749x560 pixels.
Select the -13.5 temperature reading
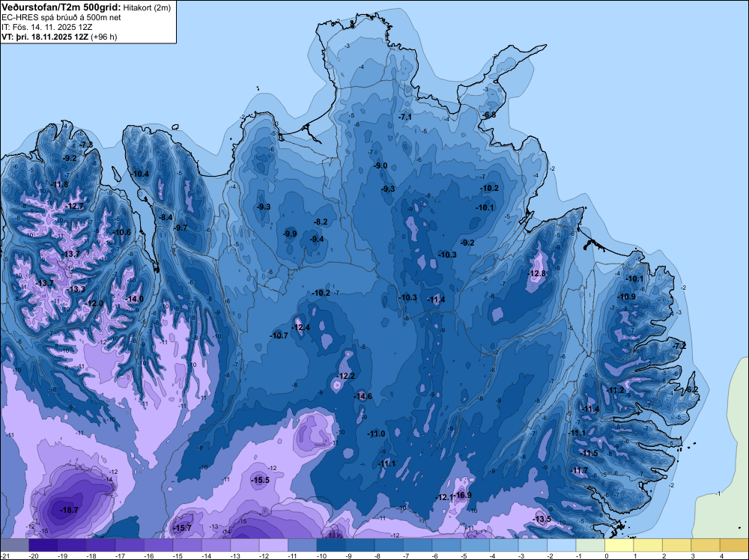pyautogui.click(x=542, y=520)
